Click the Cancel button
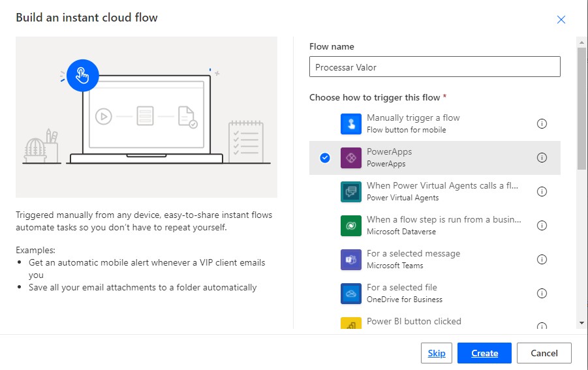Screen dimensions: 588x370 (544, 353)
